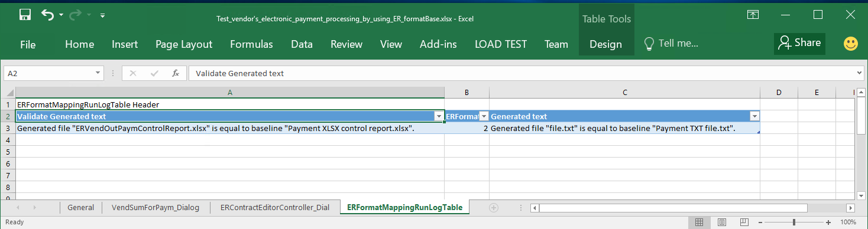Viewport: 868px width, 229px height.
Task: Open the Data tab
Action: coord(302,44)
